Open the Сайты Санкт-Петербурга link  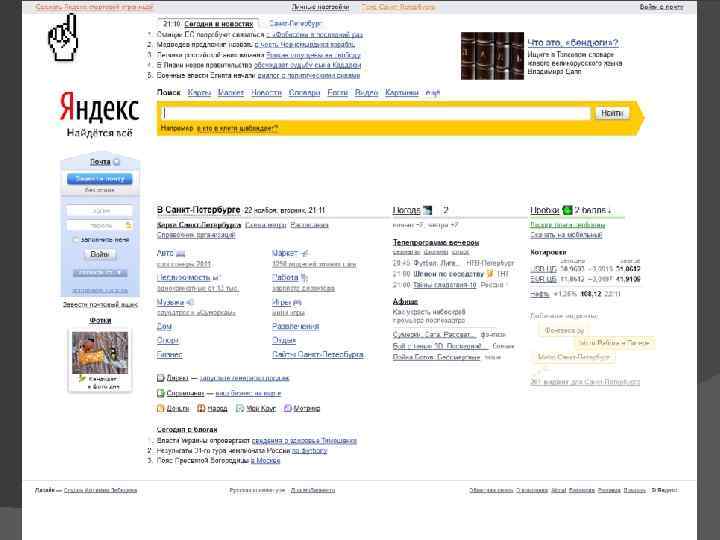(318, 355)
